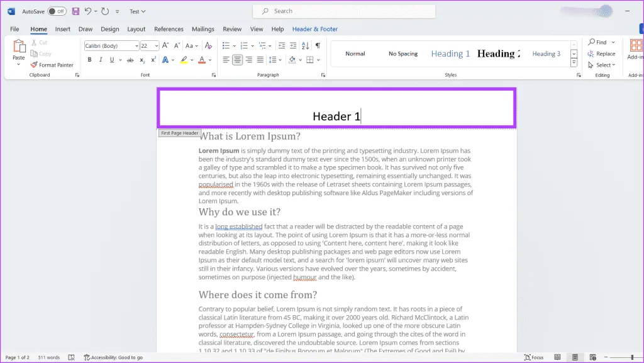Image resolution: width=644 pixels, height=363 pixels.
Task: Click the Search box in title bar
Action: (x=344, y=11)
